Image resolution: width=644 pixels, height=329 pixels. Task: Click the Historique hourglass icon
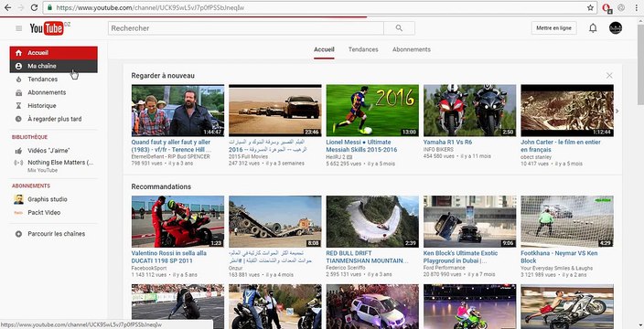click(x=18, y=106)
